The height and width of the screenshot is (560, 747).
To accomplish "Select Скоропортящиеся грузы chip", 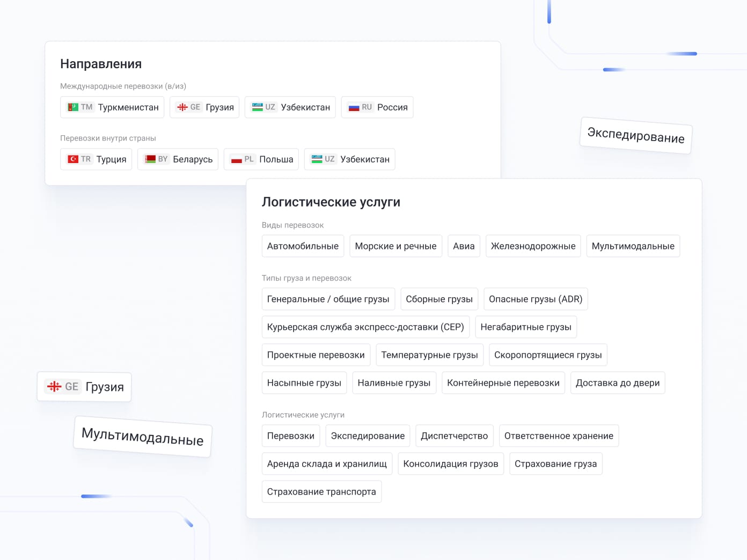I will pos(547,355).
